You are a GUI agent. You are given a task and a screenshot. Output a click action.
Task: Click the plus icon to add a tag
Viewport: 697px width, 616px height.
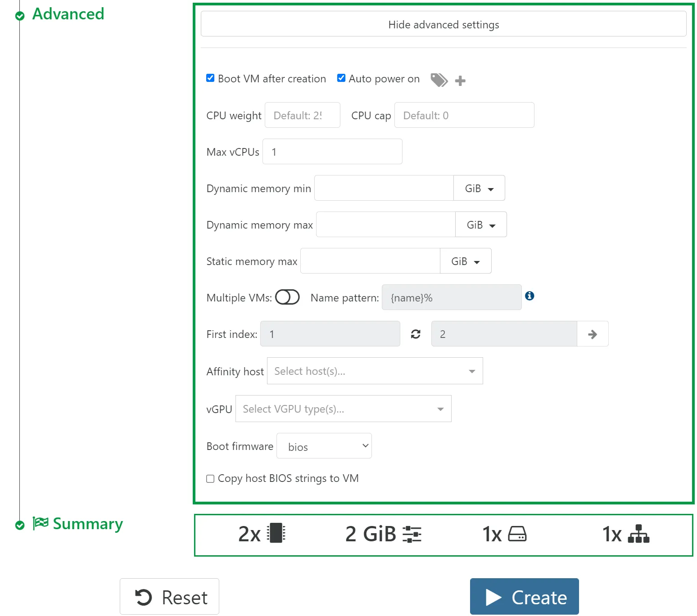click(x=460, y=81)
